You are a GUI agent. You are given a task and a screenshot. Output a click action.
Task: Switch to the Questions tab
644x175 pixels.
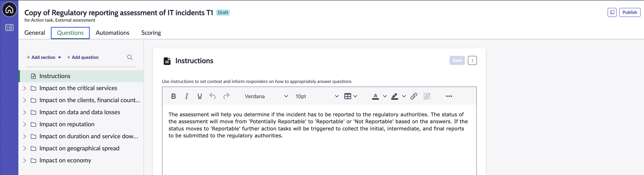(x=70, y=33)
